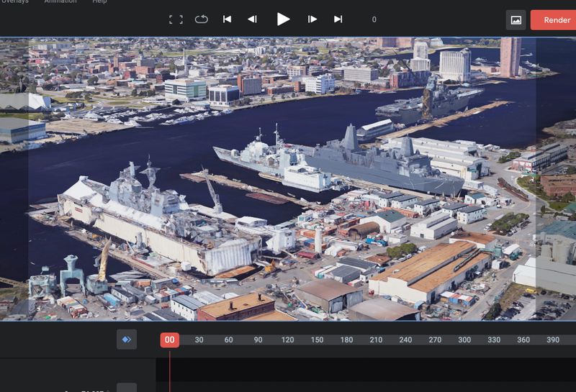576x392 pixels.
Task: Move playhead to frame 210 mark
Action: click(x=376, y=340)
